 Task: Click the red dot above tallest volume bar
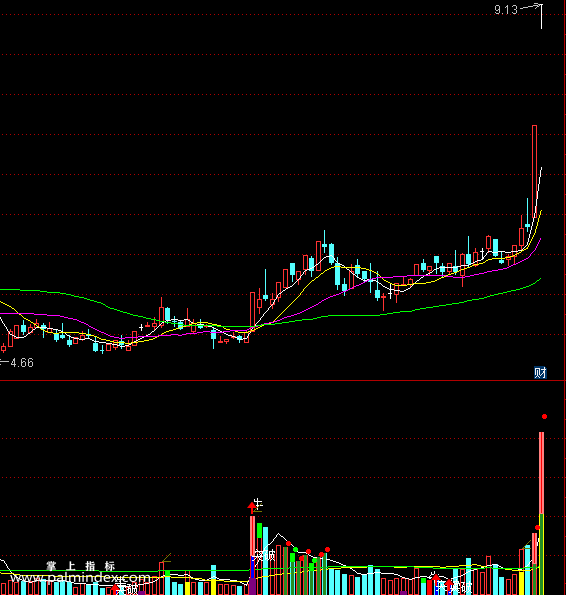544,417
